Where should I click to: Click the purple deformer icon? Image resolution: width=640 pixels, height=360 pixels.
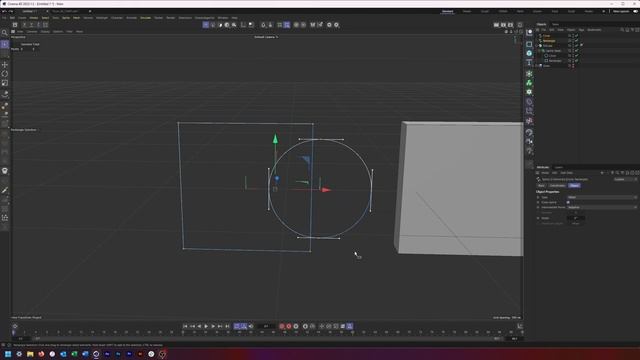(x=529, y=102)
